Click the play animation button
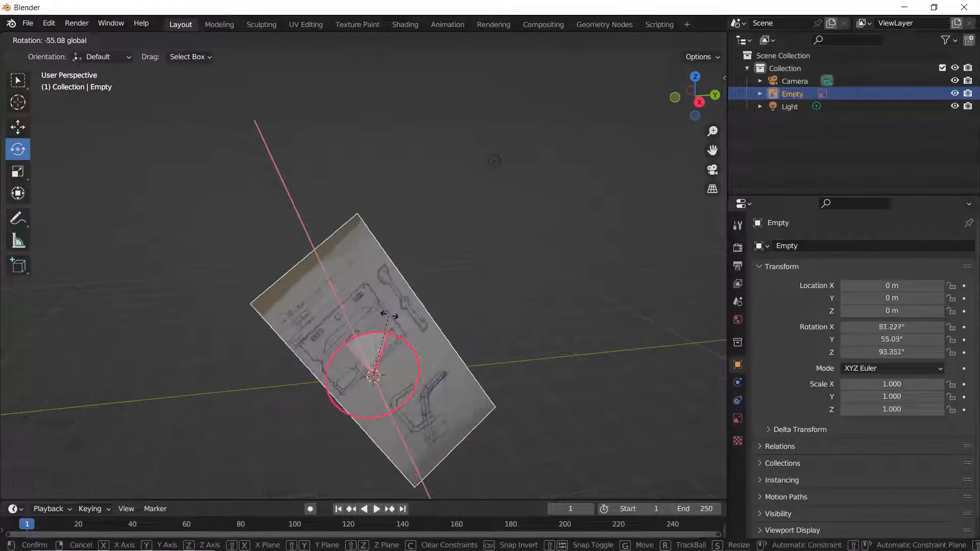 point(376,509)
